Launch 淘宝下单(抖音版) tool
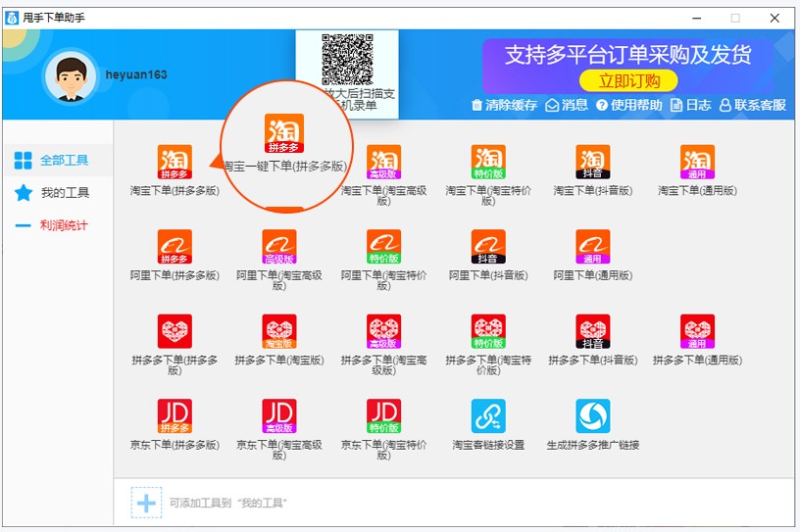Image resolution: width=800 pixels, height=532 pixels. click(x=593, y=162)
